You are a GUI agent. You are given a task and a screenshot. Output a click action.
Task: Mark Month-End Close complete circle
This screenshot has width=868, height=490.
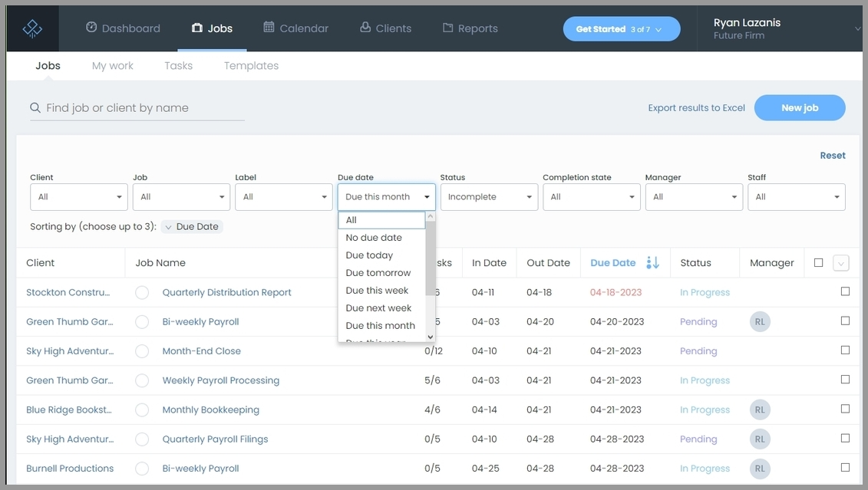point(142,351)
